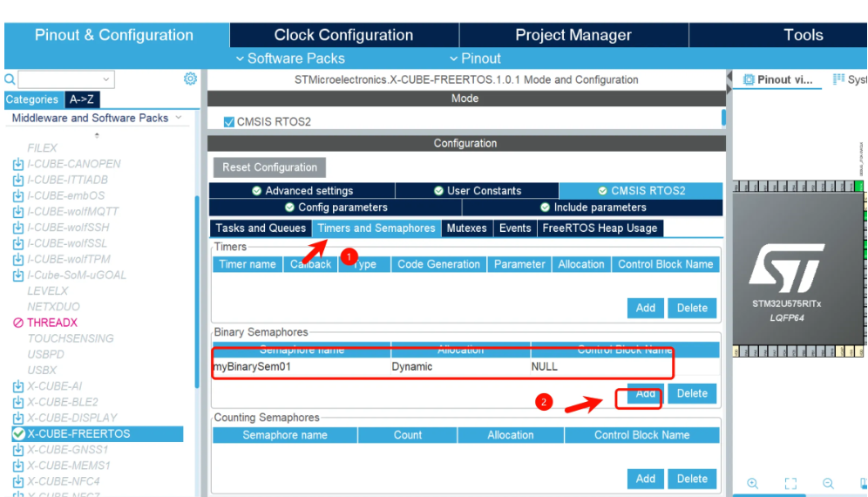Zoom out on the pinout view
The height and width of the screenshot is (497, 868).
tap(828, 483)
